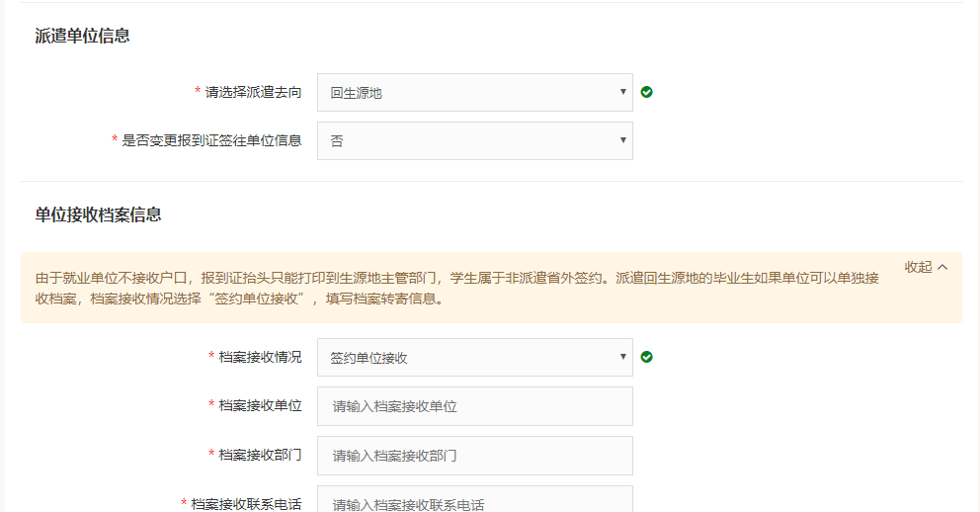Viewport: 980px width, 512px height.
Task: Click the 档案接收联系电话 field label
Action: pyautogui.click(x=246, y=503)
